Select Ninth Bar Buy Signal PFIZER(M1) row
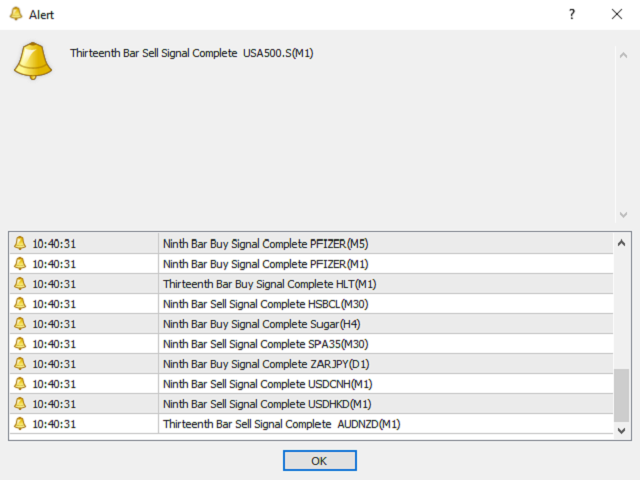This screenshot has width=640, height=480. click(311, 264)
